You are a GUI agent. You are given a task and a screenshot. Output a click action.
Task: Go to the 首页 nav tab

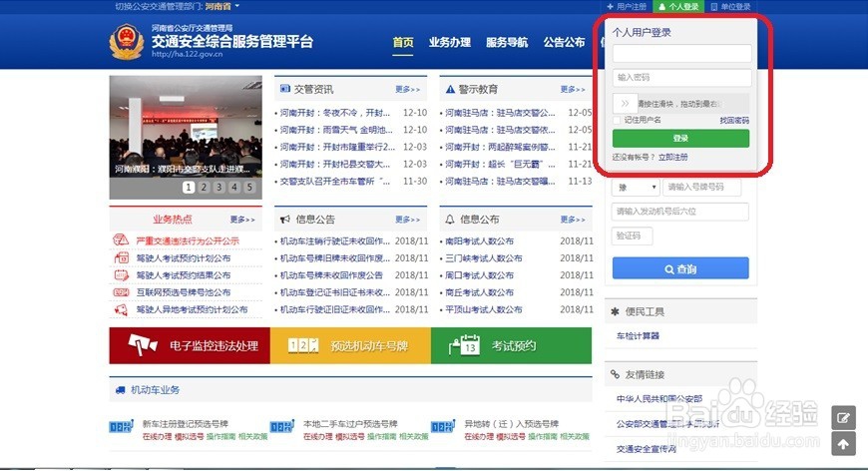point(403,42)
